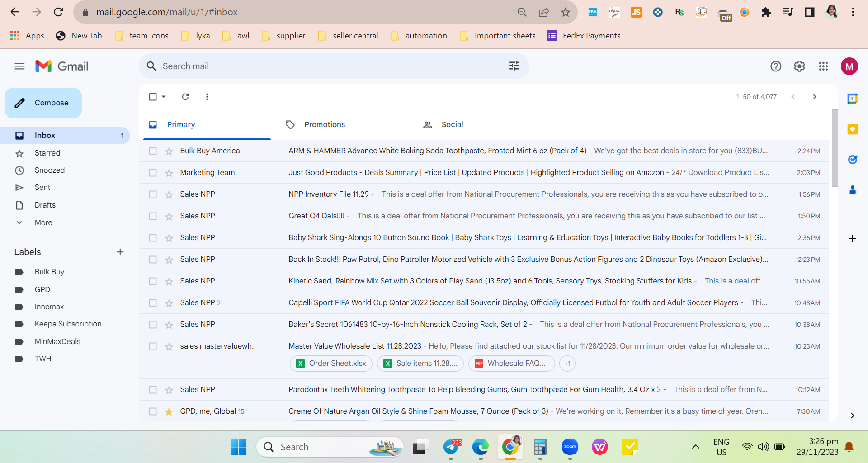Image resolution: width=868 pixels, height=463 pixels.
Task: Click the Search mail input field
Action: point(335,66)
